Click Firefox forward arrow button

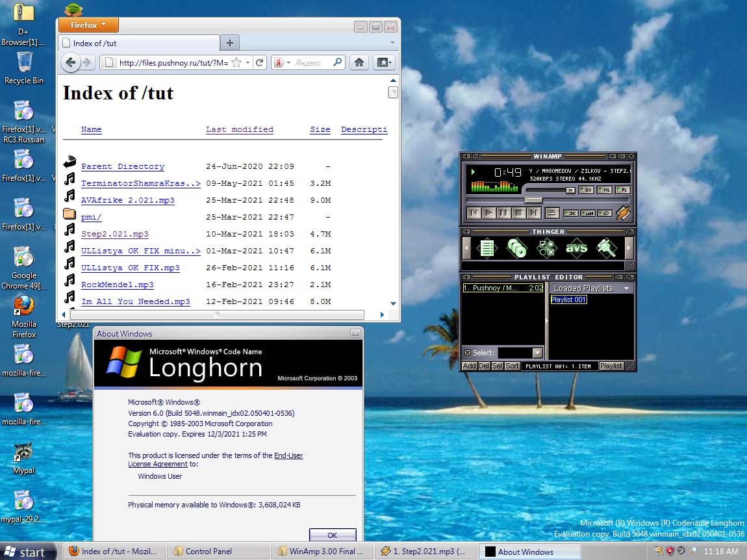86,62
